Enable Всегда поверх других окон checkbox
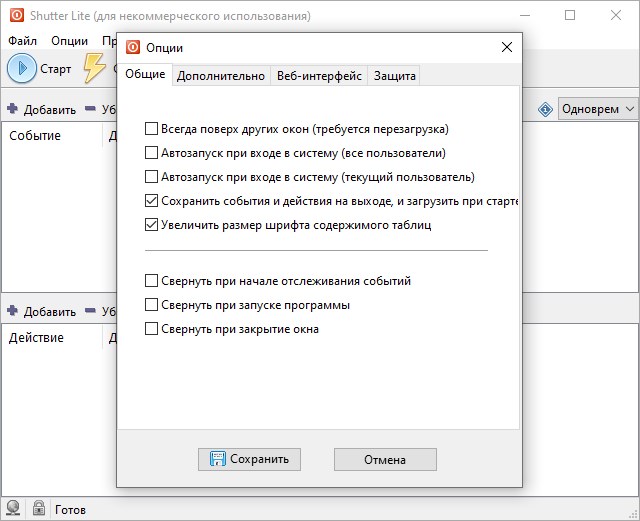The image size is (640, 521). point(151,129)
